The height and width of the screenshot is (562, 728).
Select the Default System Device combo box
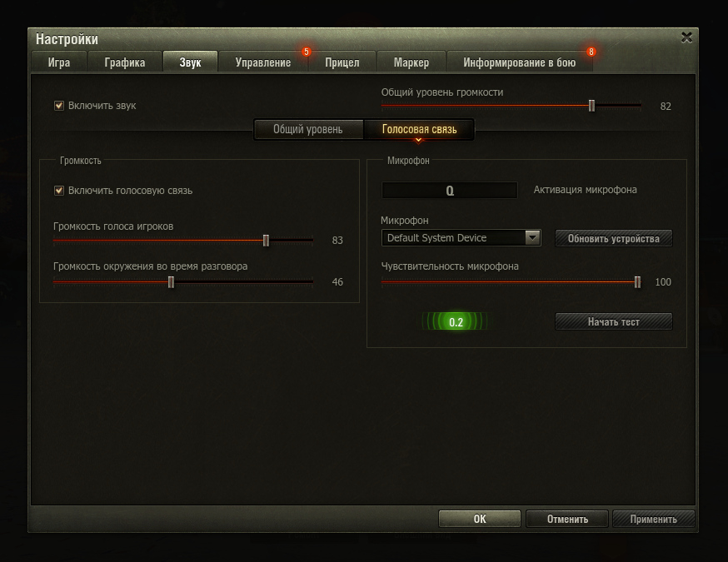(x=461, y=237)
